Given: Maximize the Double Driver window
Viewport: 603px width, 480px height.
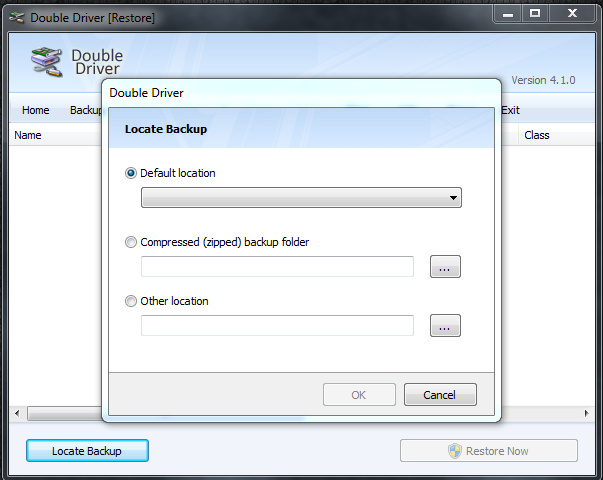Looking at the screenshot, I should point(535,13).
